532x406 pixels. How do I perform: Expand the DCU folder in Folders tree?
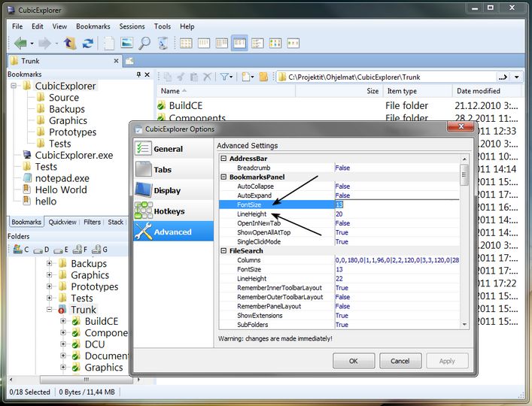click(x=63, y=344)
